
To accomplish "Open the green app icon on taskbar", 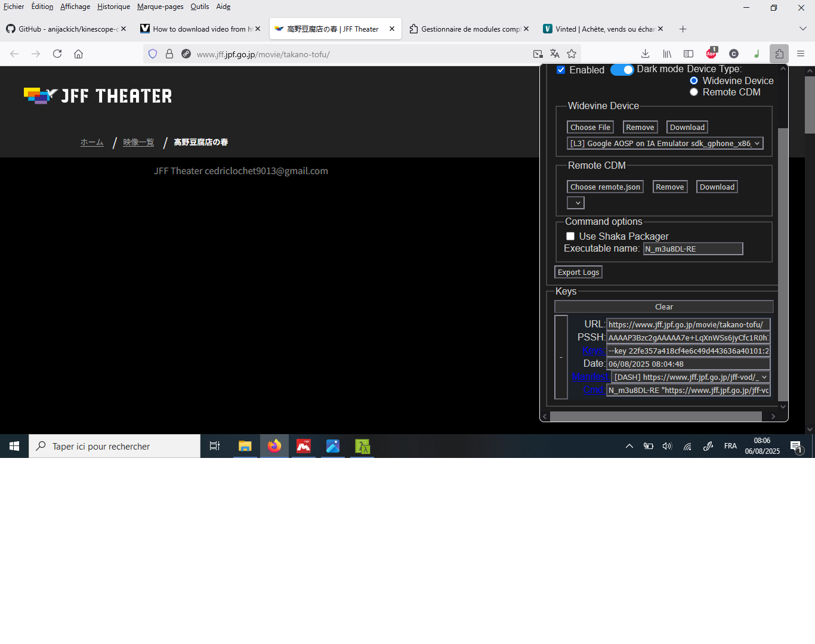I will click(362, 446).
